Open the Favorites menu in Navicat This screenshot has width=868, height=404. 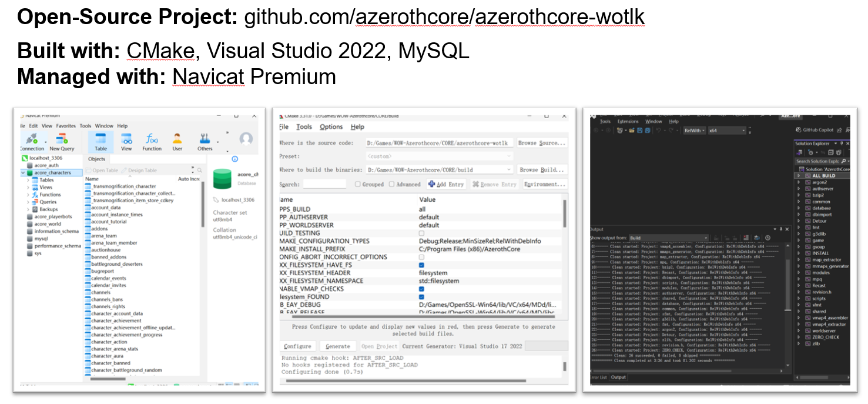tap(66, 126)
